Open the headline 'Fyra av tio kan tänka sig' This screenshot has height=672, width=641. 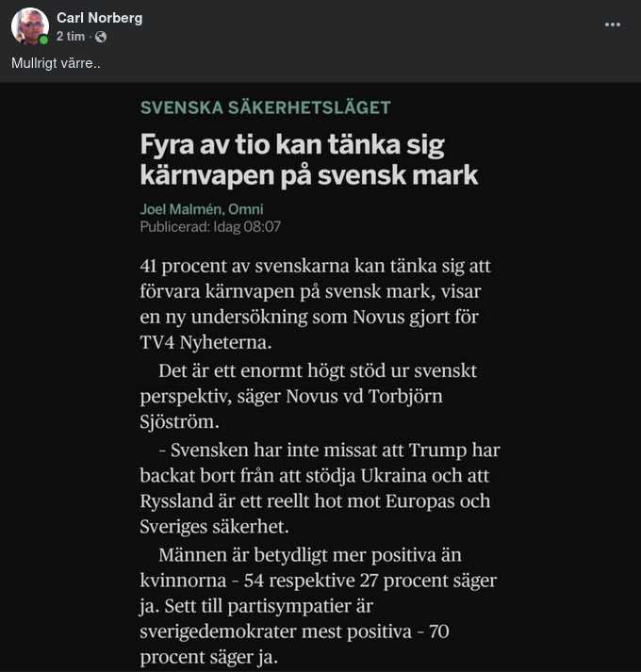291,145
